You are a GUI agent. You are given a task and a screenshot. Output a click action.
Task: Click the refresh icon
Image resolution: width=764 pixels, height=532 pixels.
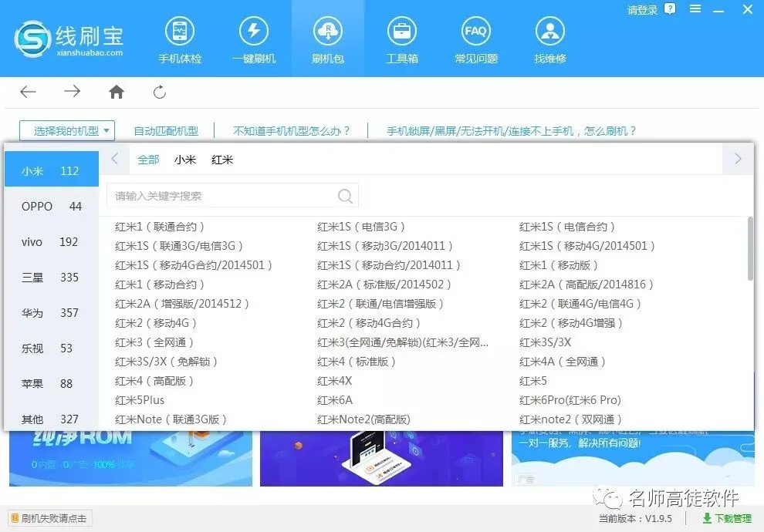coord(160,92)
